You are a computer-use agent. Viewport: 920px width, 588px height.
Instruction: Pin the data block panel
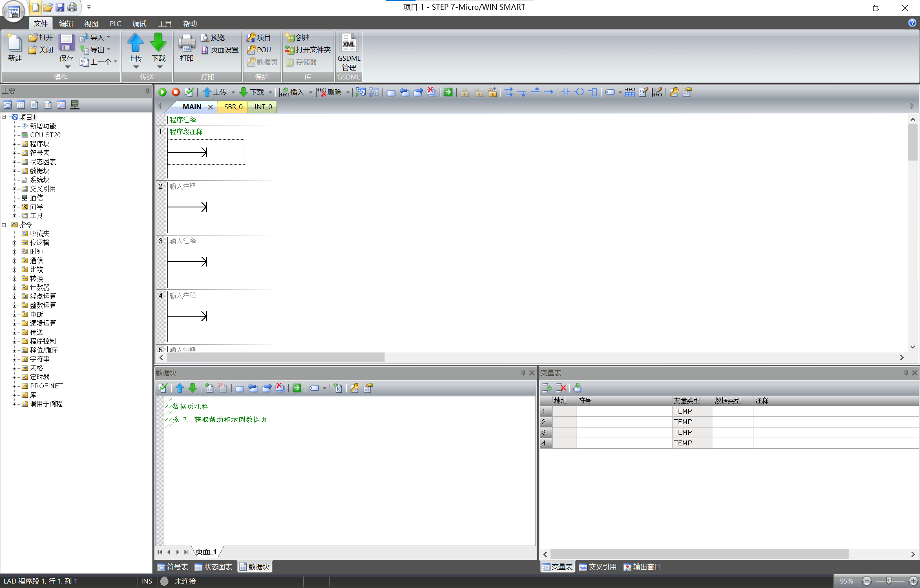coord(523,373)
